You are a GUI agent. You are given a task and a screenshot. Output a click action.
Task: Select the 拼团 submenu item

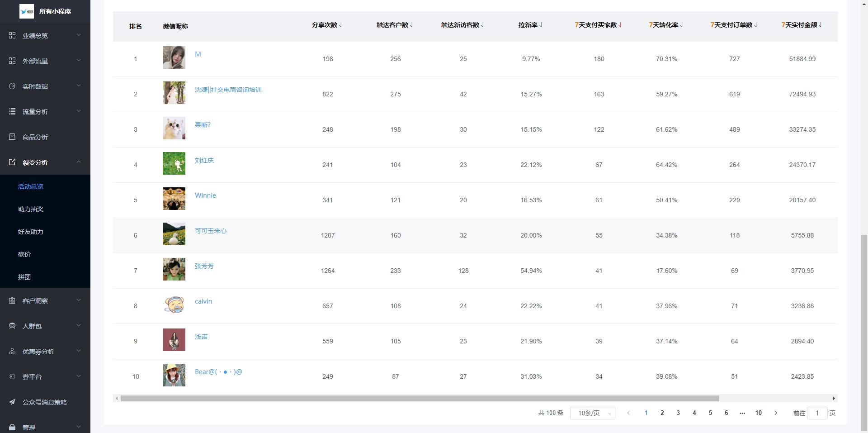point(24,277)
